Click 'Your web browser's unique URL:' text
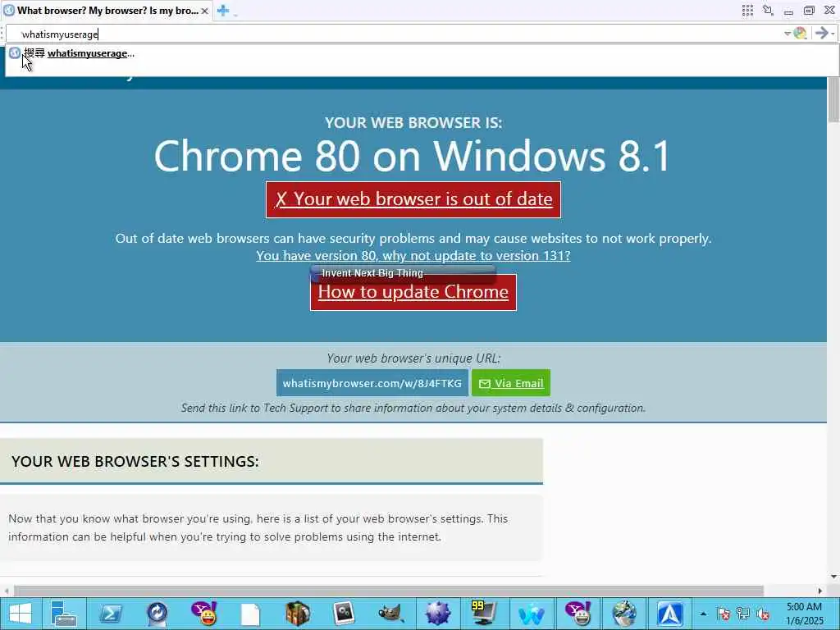 (413, 358)
